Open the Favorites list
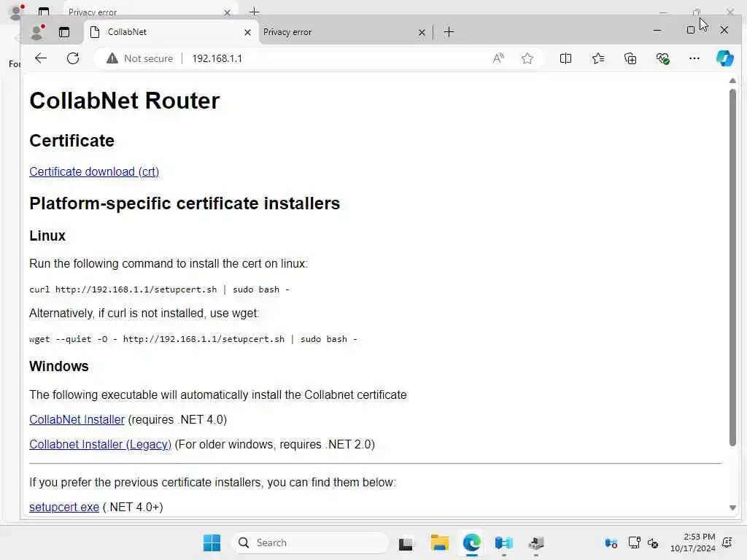The width and height of the screenshot is (747, 560). point(598,58)
